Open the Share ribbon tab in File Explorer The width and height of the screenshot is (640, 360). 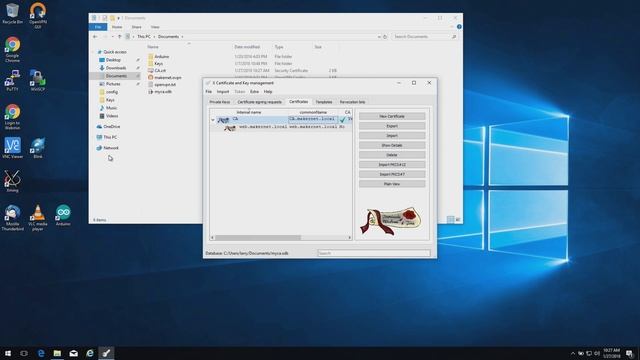(136, 27)
